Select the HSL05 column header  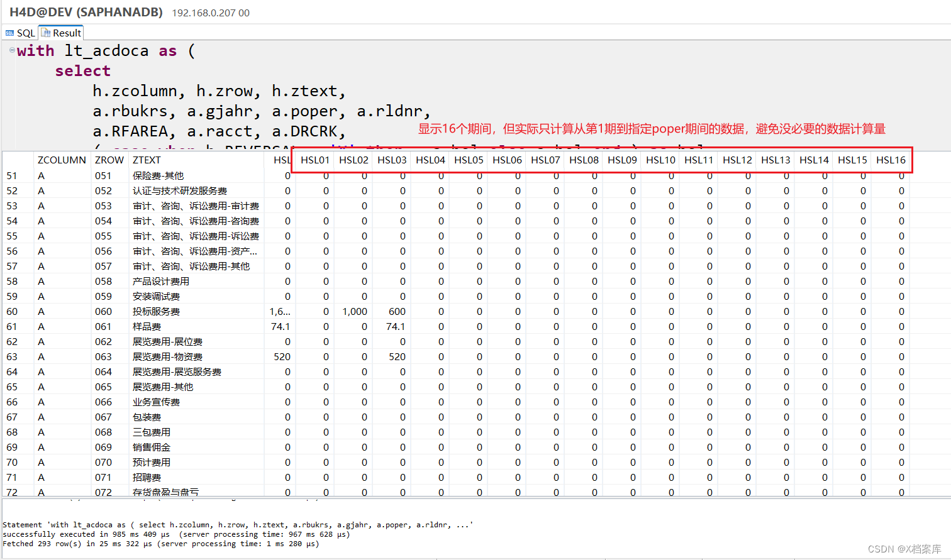[x=469, y=160]
